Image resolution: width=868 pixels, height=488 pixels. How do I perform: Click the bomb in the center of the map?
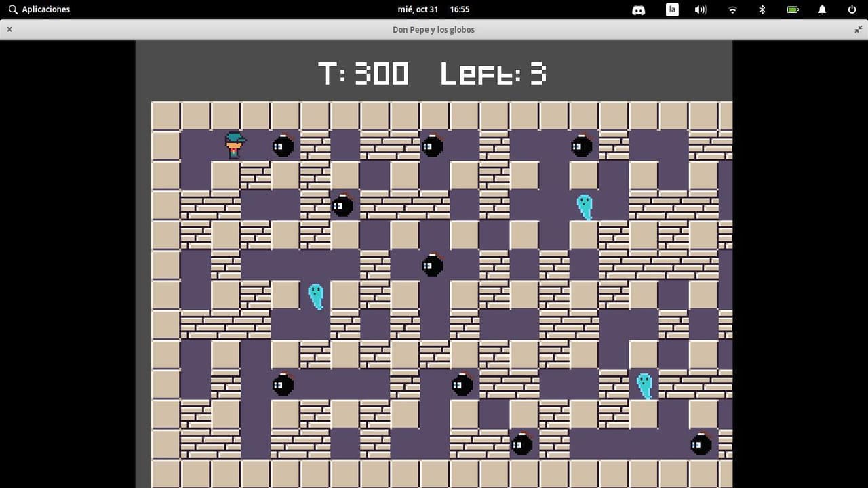pyautogui.click(x=432, y=265)
